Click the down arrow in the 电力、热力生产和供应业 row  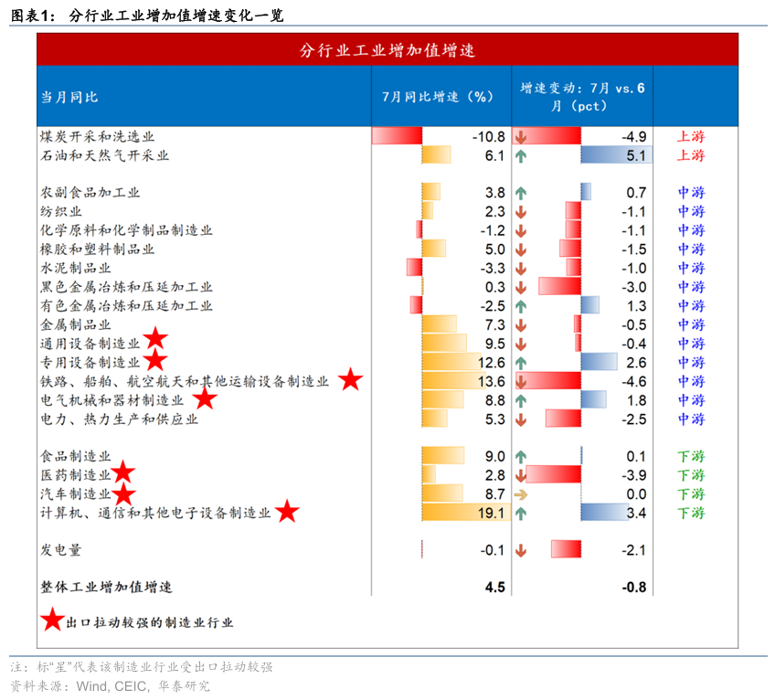click(x=520, y=419)
